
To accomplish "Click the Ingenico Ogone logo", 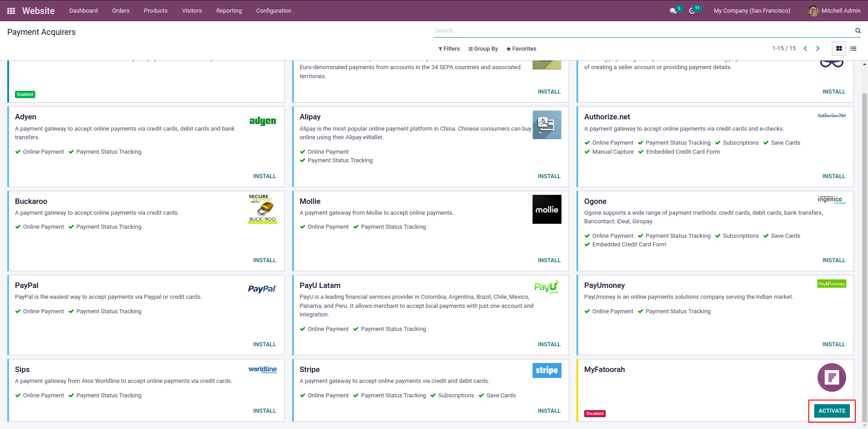I will (x=832, y=199).
